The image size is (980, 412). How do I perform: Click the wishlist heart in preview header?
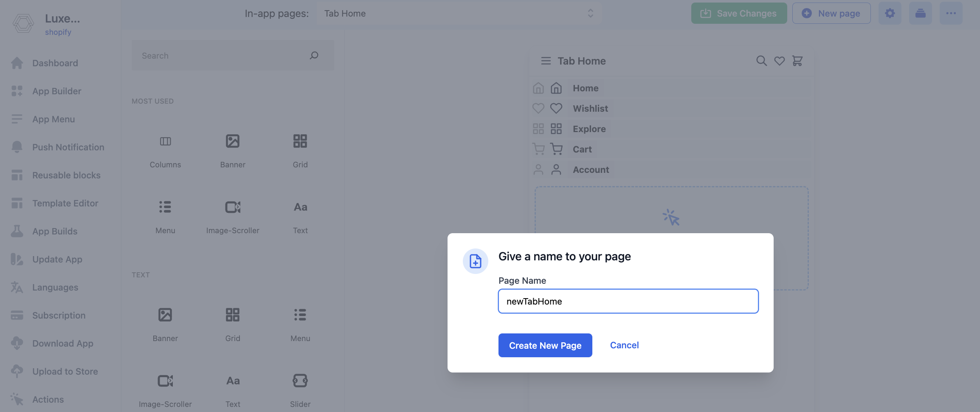click(x=779, y=61)
